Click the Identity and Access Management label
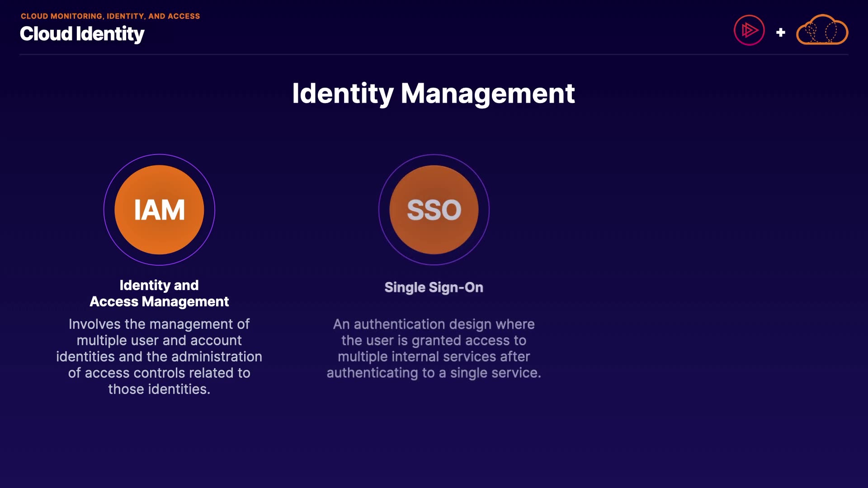Screen dimensions: 868x488 [159, 293]
